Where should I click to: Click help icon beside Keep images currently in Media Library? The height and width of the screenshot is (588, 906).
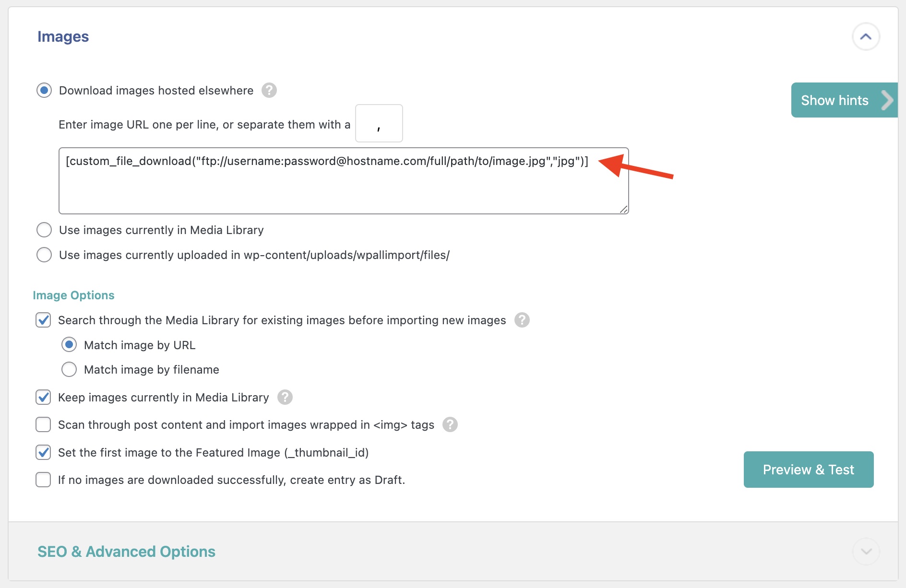coord(285,397)
